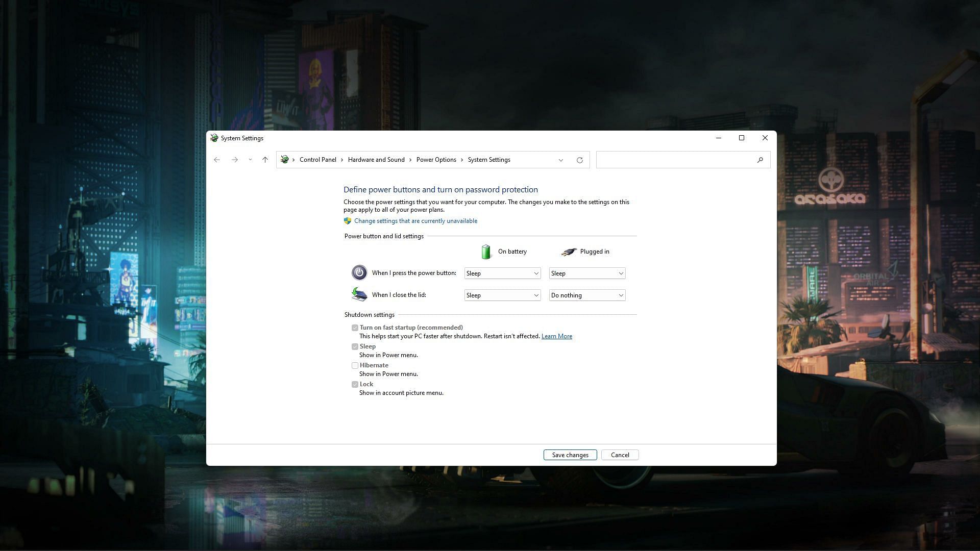Image resolution: width=980 pixels, height=551 pixels.
Task: Click the Power Options icon in address bar
Action: coord(285,160)
